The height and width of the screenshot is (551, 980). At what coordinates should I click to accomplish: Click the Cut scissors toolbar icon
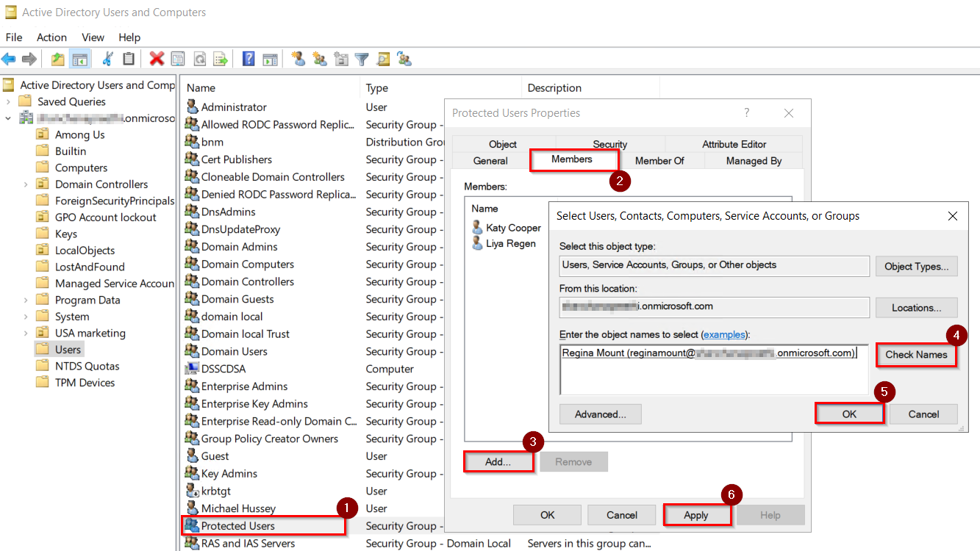coord(108,60)
